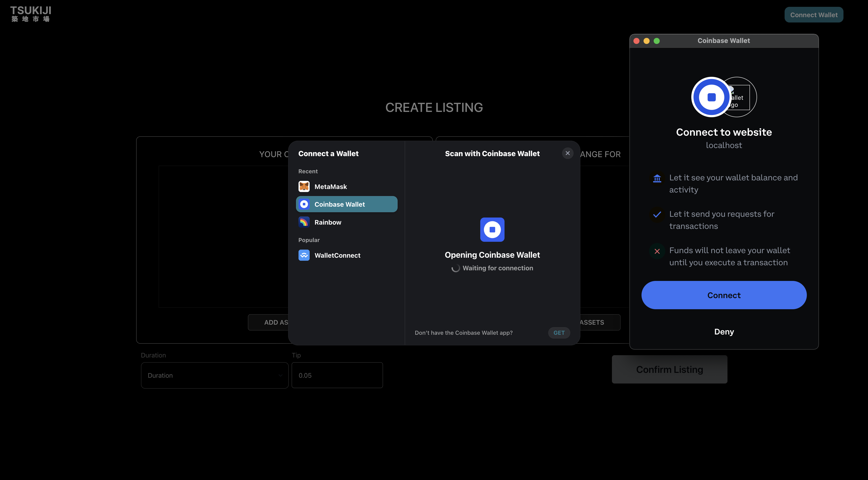This screenshot has height=480, width=868.
Task: Click Don't have the Coinbase Wallet app text
Action: 463,333
